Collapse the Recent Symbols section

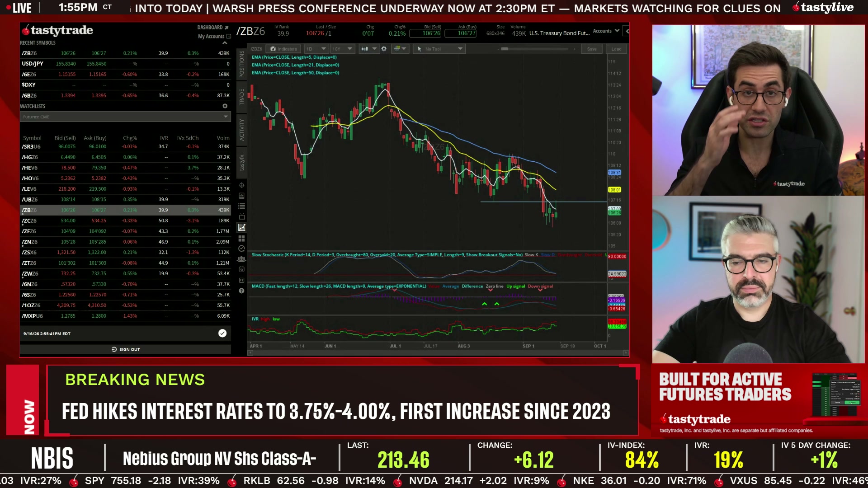pos(225,43)
